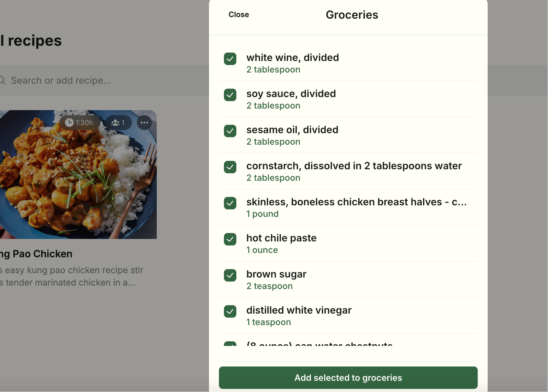Uncheck soy sauce, divided

tap(230, 95)
